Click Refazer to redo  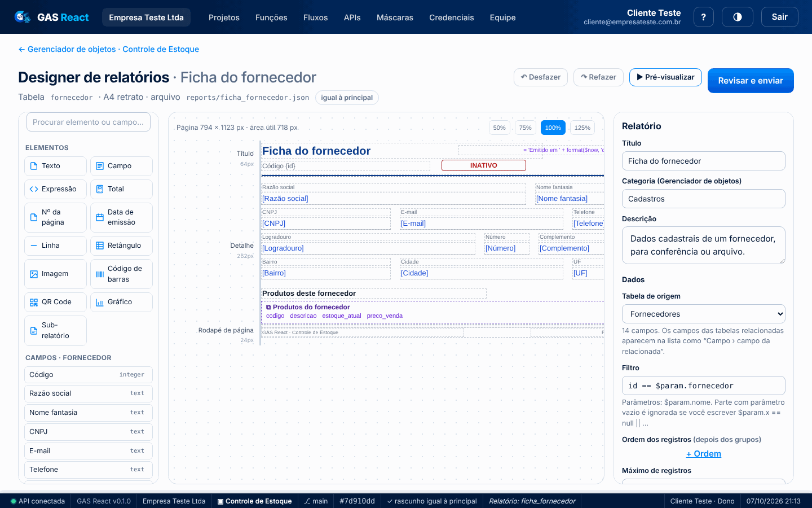(x=598, y=77)
